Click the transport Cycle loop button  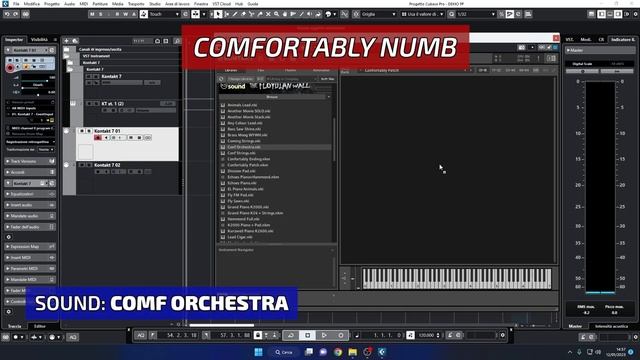(x=291, y=335)
